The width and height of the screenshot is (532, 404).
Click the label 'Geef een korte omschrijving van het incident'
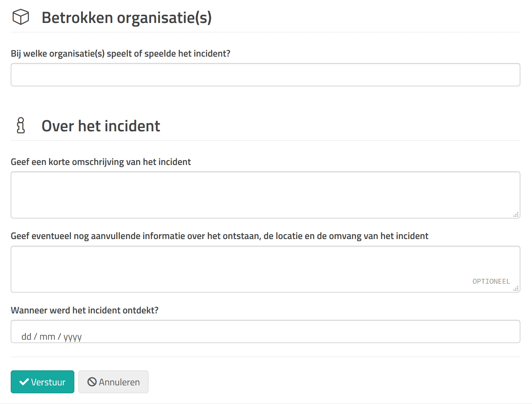click(101, 162)
